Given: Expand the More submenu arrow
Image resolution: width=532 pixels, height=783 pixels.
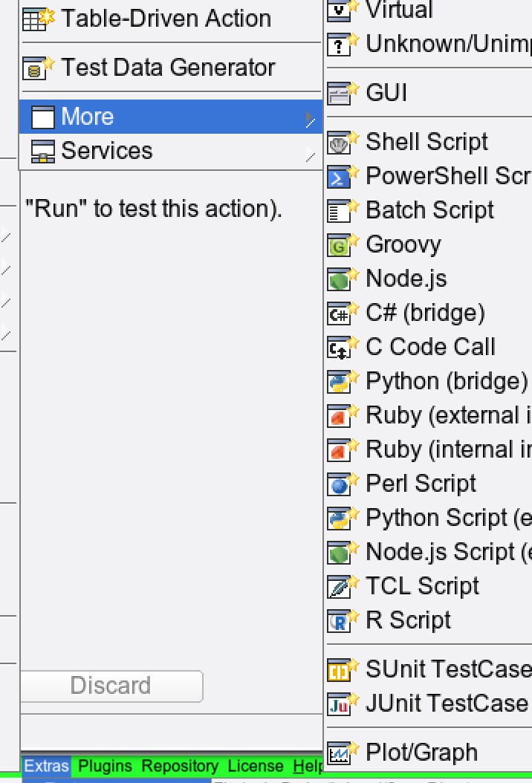Looking at the screenshot, I should pyautogui.click(x=310, y=117).
